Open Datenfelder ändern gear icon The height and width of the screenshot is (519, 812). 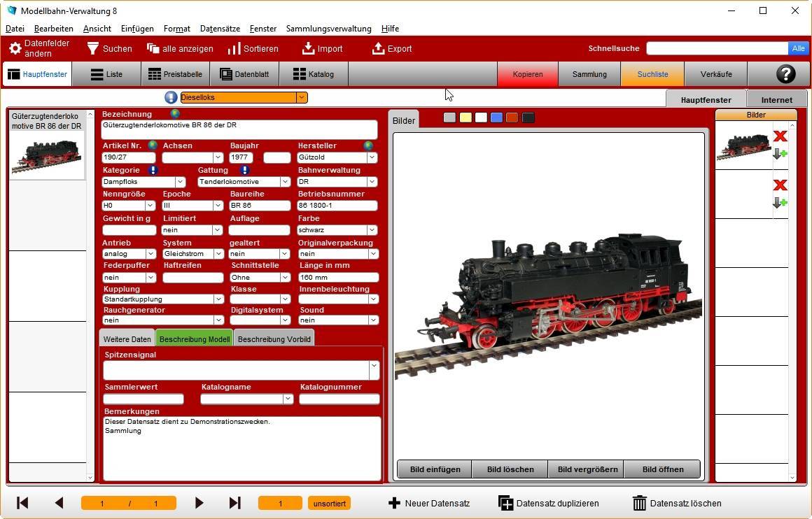[x=15, y=49]
